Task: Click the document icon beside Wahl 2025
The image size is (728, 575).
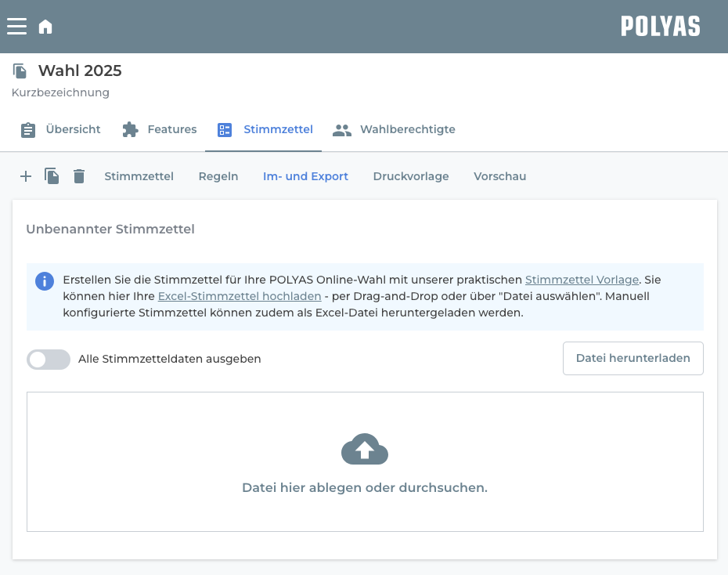Action: tap(20, 71)
